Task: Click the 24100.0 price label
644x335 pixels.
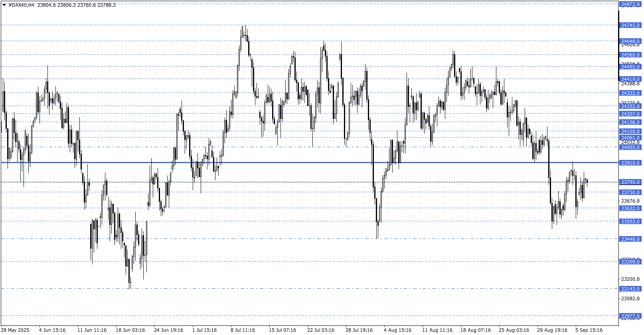Action: click(x=630, y=132)
